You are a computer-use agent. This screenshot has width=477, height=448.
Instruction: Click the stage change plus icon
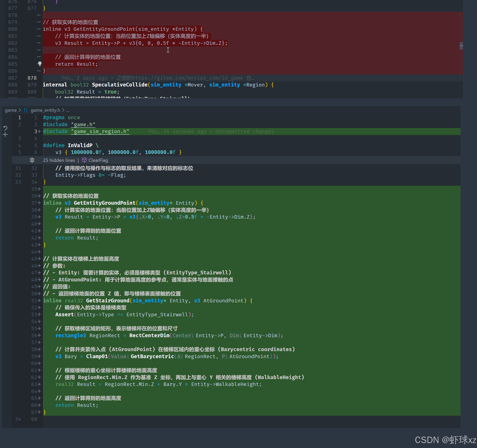[5, 135]
